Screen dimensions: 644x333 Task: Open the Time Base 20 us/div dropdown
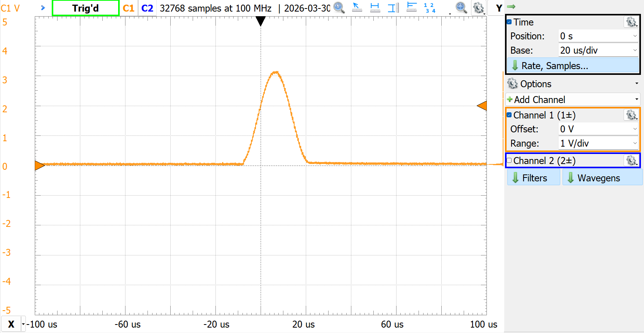click(598, 51)
